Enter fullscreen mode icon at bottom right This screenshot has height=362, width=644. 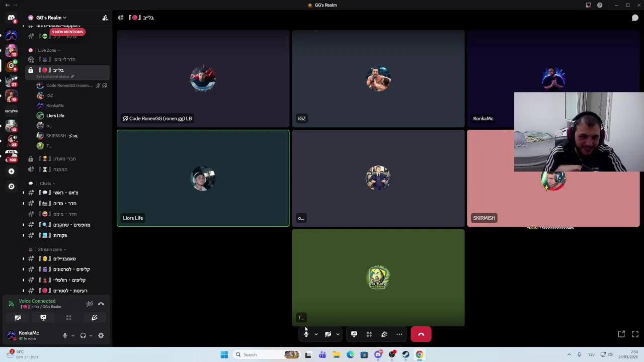point(635,334)
